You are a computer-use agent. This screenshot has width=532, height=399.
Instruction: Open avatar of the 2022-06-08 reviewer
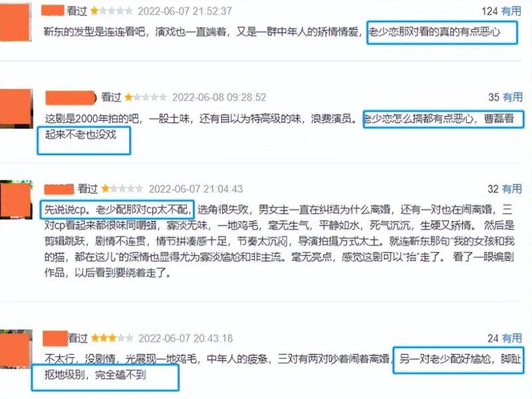[16, 108]
